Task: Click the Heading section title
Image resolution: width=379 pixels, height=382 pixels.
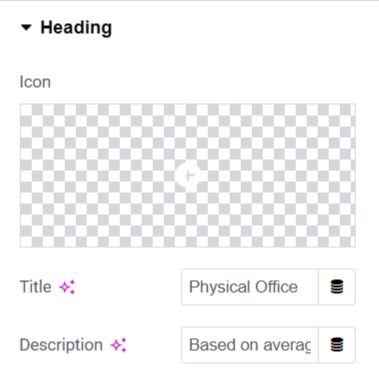Action: click(76, 27)
